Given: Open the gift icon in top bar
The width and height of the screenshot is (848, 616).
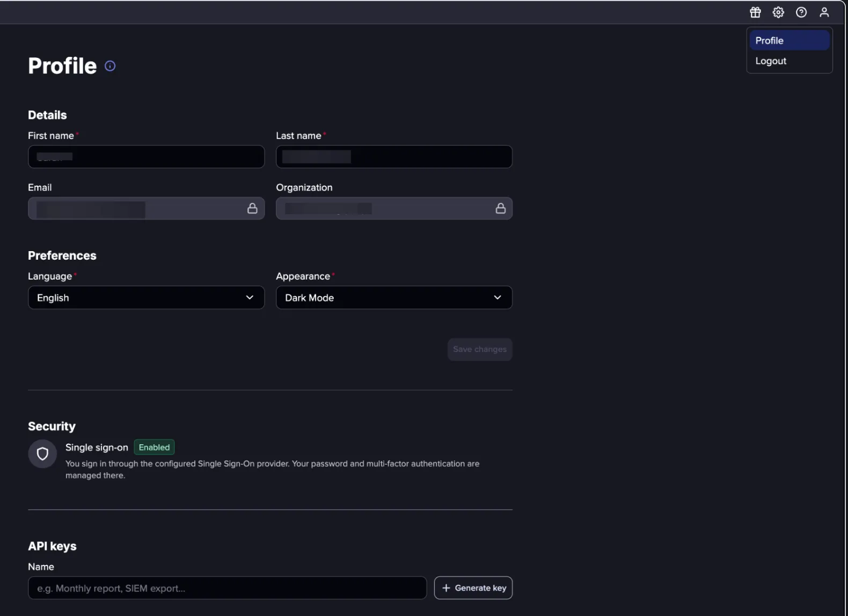Looking at the screenshot, I should pyautogui.click(x=755, y=12).
